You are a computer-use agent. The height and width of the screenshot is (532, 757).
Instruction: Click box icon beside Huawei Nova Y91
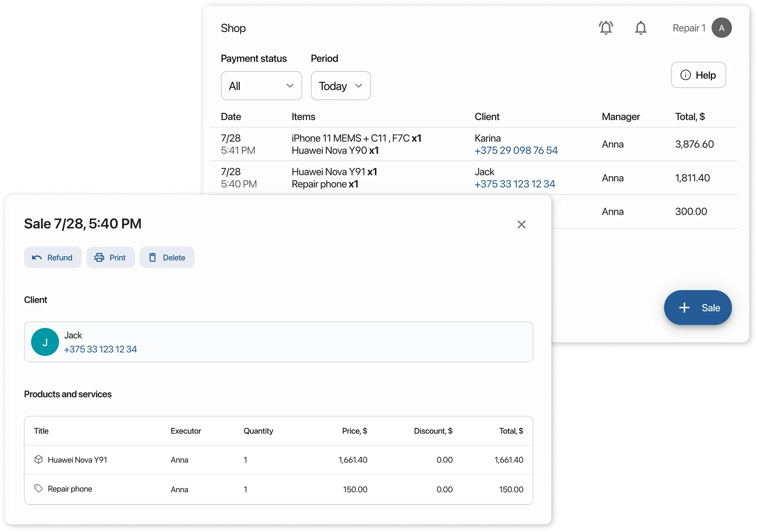coord(39,460)
